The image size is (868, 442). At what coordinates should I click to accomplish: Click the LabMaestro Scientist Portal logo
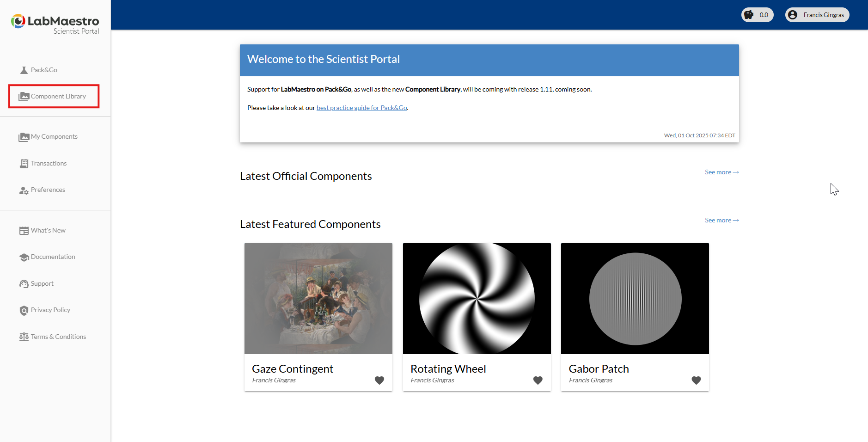[55, 24]
